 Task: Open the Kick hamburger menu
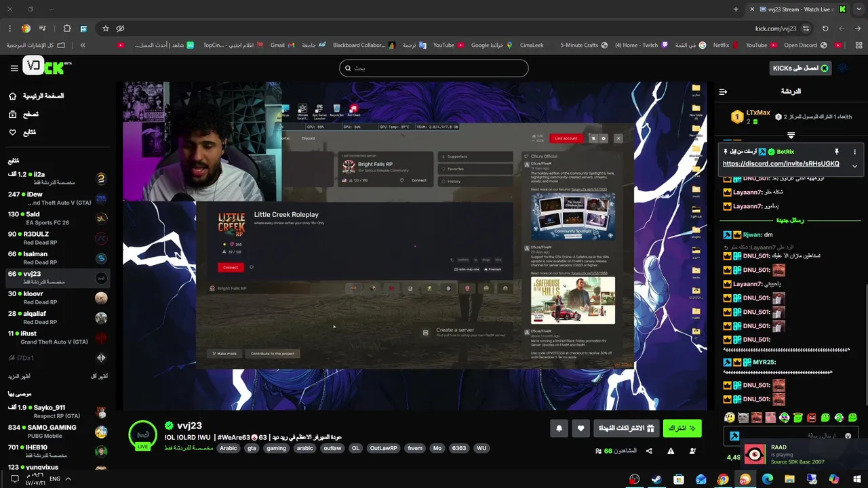[14, 68]
